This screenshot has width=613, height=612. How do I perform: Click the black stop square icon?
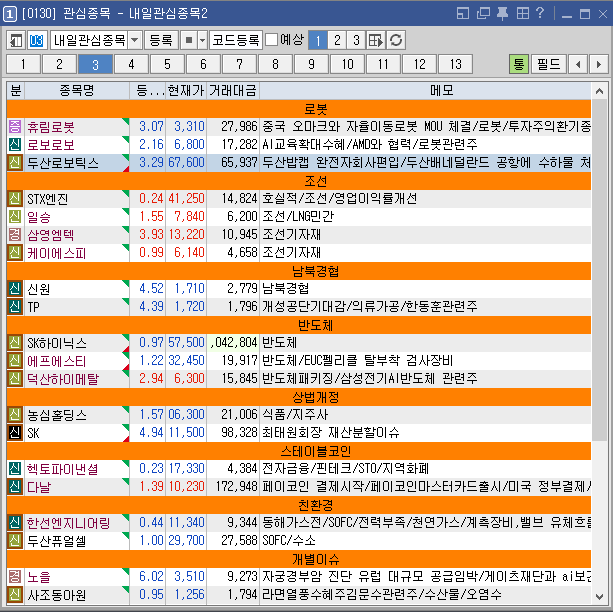point(188,40)
